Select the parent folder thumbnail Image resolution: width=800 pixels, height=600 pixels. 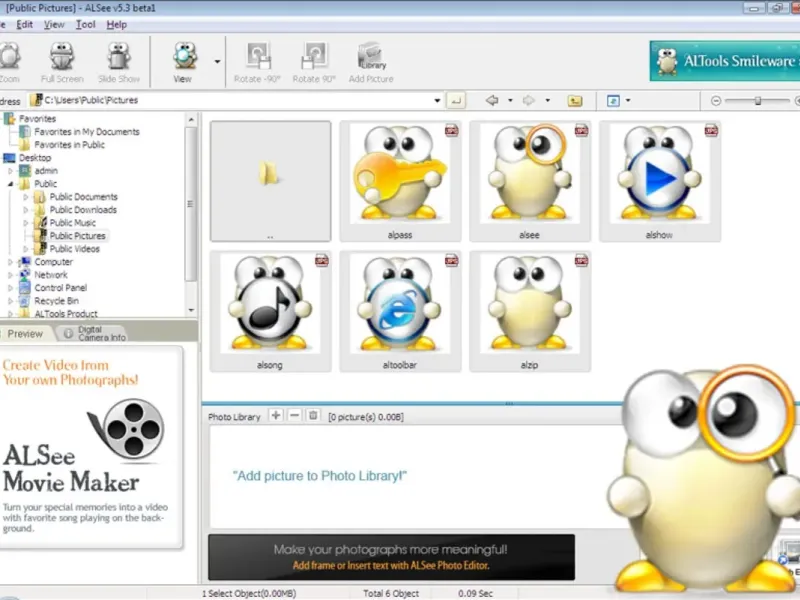point(270,181)
